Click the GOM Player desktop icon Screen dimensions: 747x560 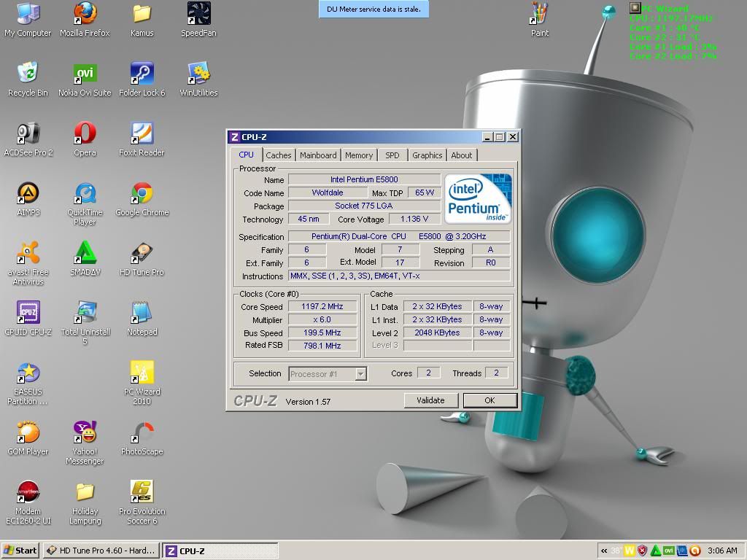(28, 438)
